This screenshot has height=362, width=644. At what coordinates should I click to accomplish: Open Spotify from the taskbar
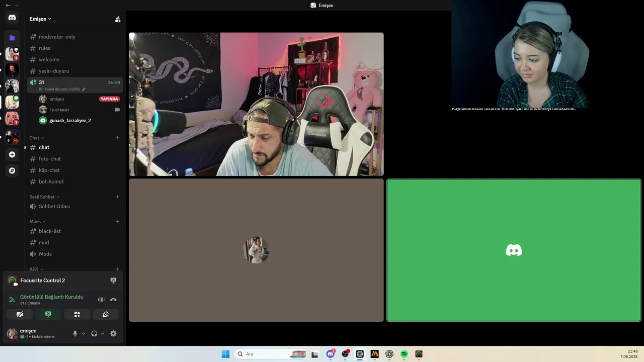click(404, 354)
